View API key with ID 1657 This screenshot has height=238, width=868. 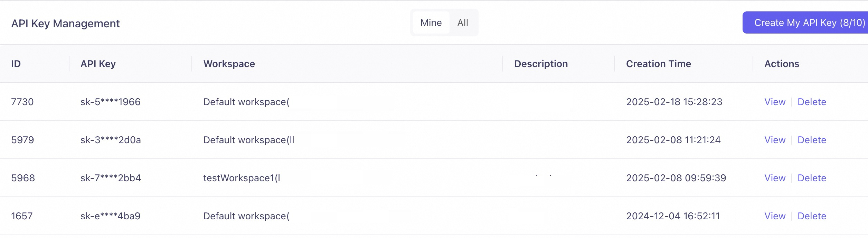(x=775, y=216)
